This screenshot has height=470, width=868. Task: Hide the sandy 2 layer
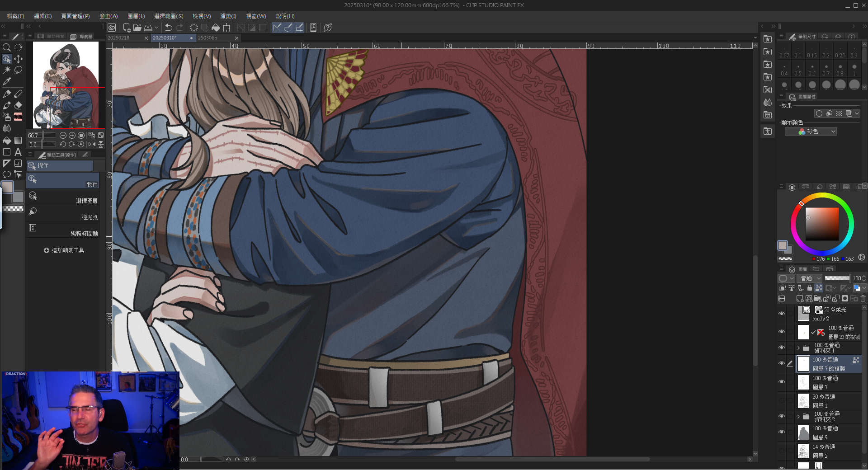782,314
